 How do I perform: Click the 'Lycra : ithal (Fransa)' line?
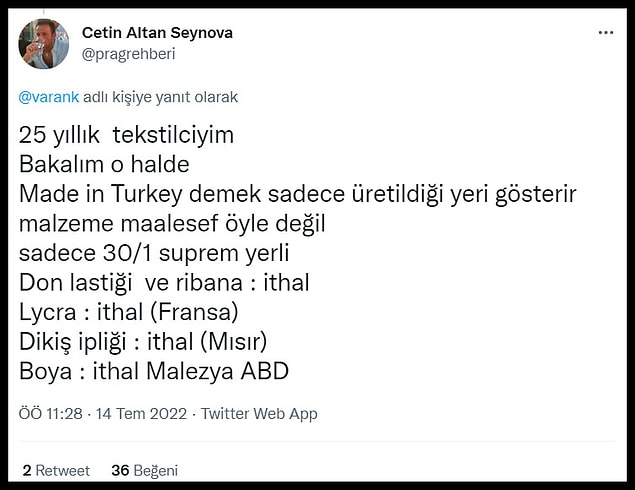pos(128,312)
